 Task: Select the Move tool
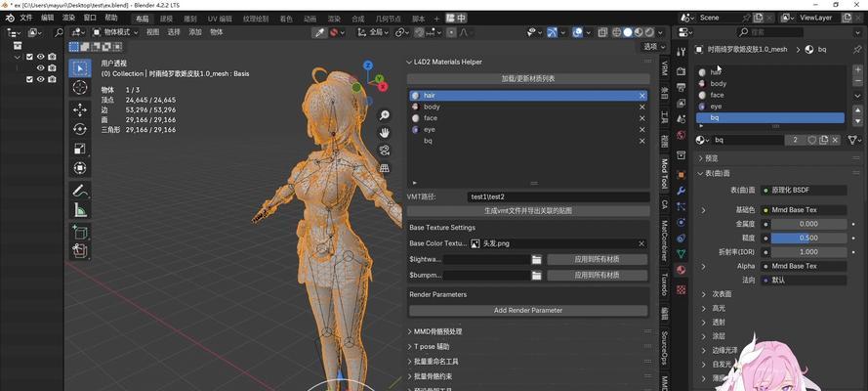80,109
